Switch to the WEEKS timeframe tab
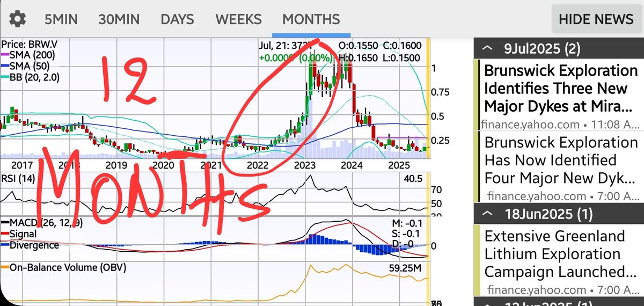This screenshot has height=306, width=644. tap(238, 20)
